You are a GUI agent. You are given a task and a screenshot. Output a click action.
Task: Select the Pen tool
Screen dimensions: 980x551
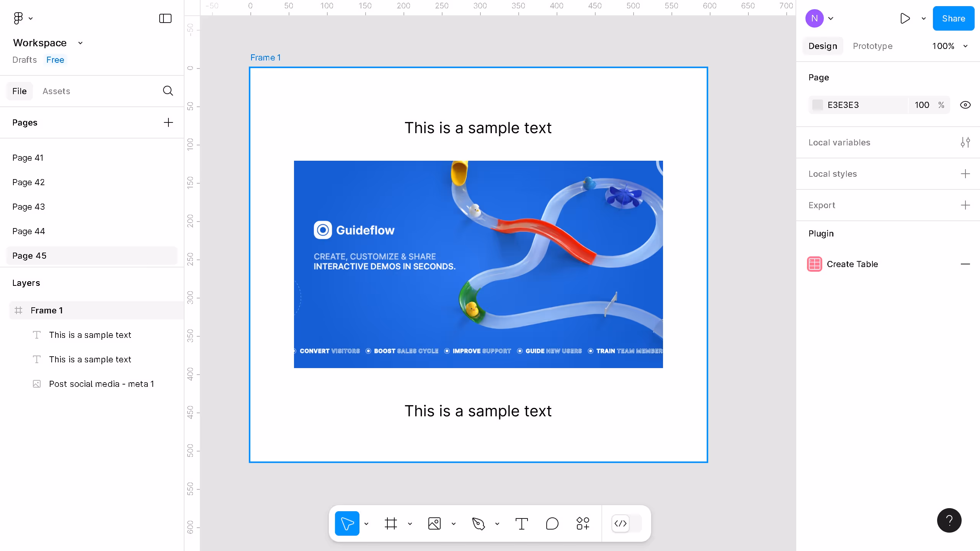tap(479, 523)
